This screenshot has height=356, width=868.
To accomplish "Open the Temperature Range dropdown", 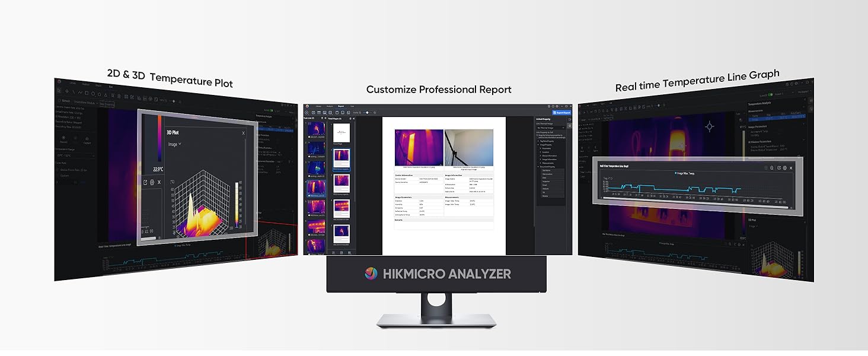I will 75,156.
